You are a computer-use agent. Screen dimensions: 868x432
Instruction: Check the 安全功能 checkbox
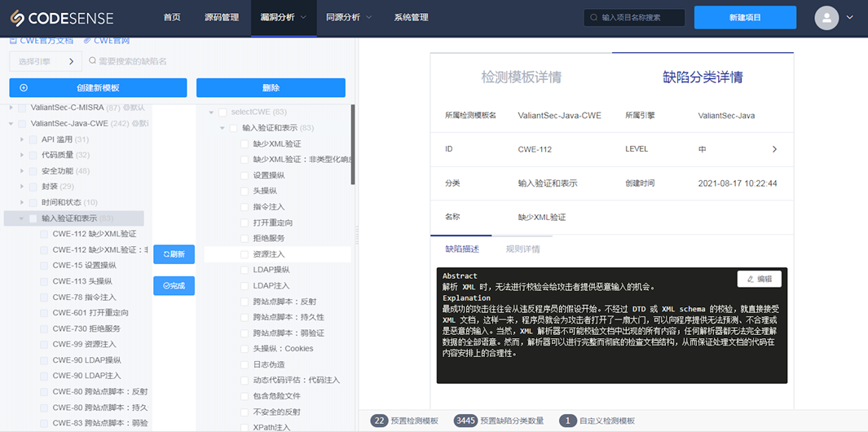click(33, 170)
